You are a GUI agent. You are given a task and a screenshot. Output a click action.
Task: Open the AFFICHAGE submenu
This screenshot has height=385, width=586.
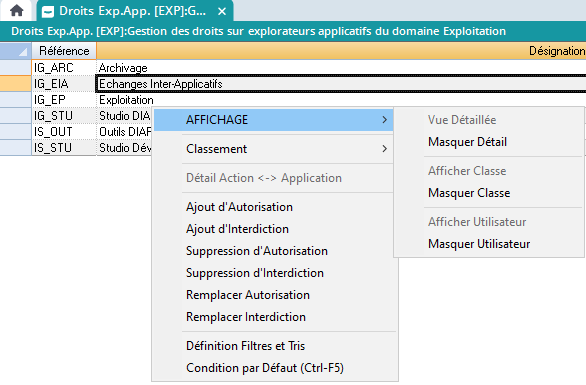coord(273,120)
